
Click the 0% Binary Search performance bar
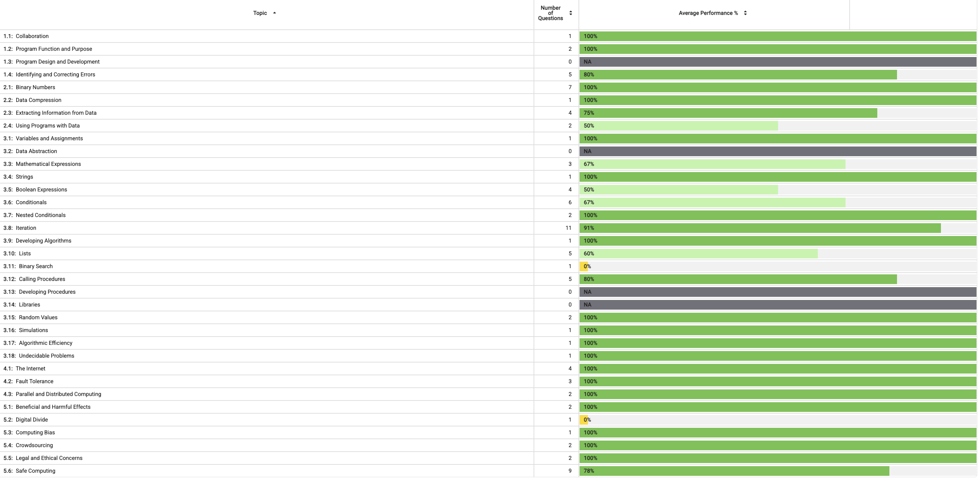pos(584,266)
